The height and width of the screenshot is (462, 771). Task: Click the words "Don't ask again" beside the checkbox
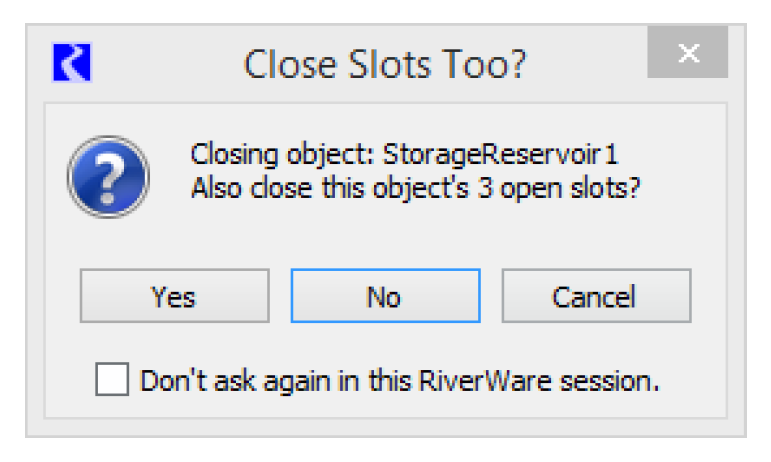point(214,381)
